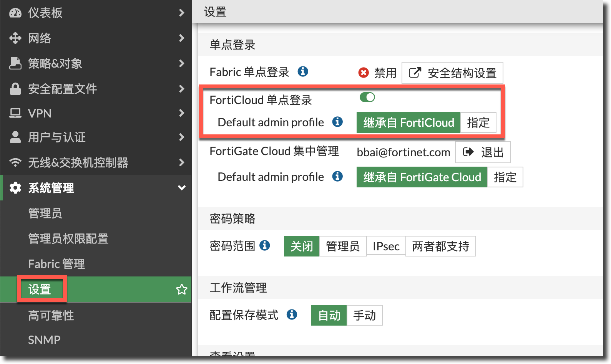Show info for FortiGate Cloud Default admin profile

(x=337, y=176)
